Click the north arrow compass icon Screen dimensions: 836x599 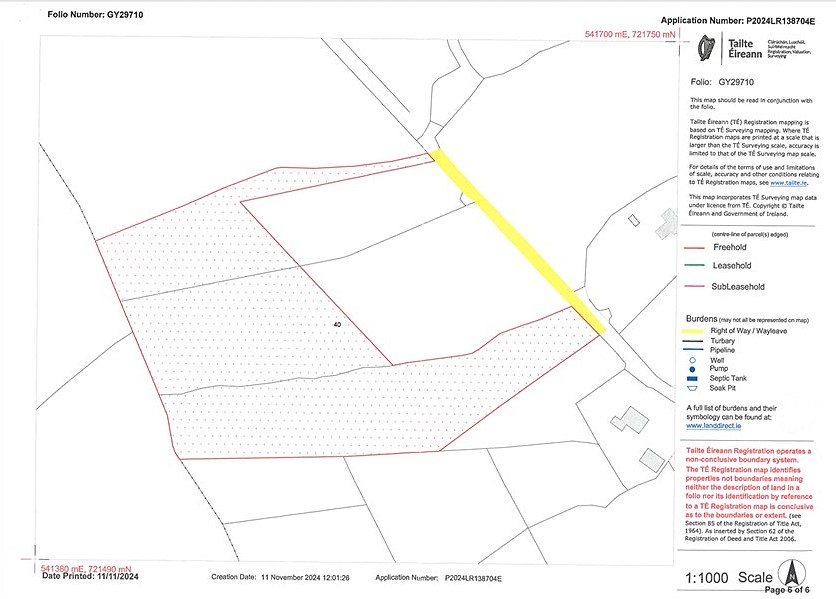coord(791,572)
